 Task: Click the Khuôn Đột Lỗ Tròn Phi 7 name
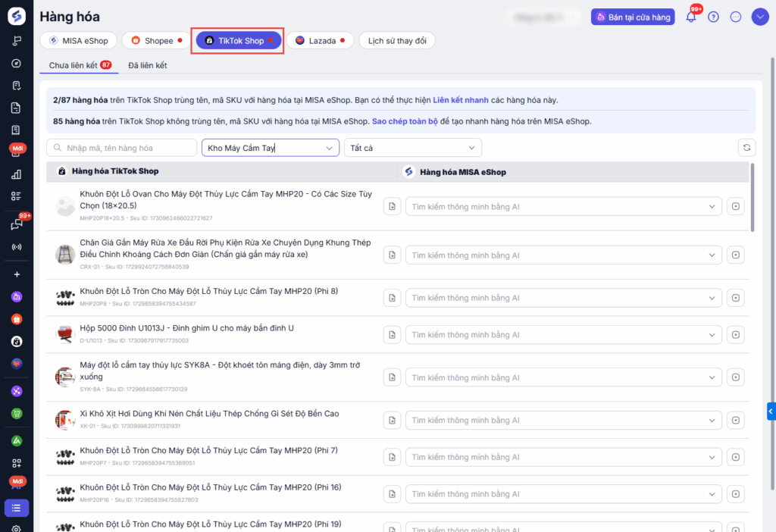208,450
